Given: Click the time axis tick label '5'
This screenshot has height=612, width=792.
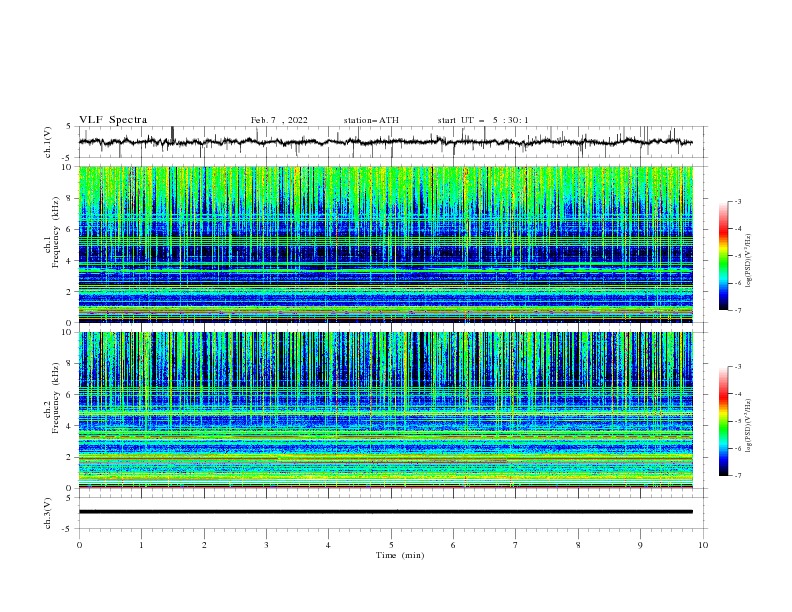Looking at the screenshot, I should 391,545.
